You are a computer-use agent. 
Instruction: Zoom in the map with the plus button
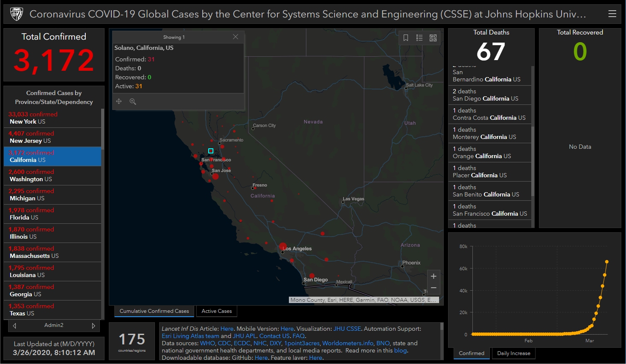(x=434, y=276)
